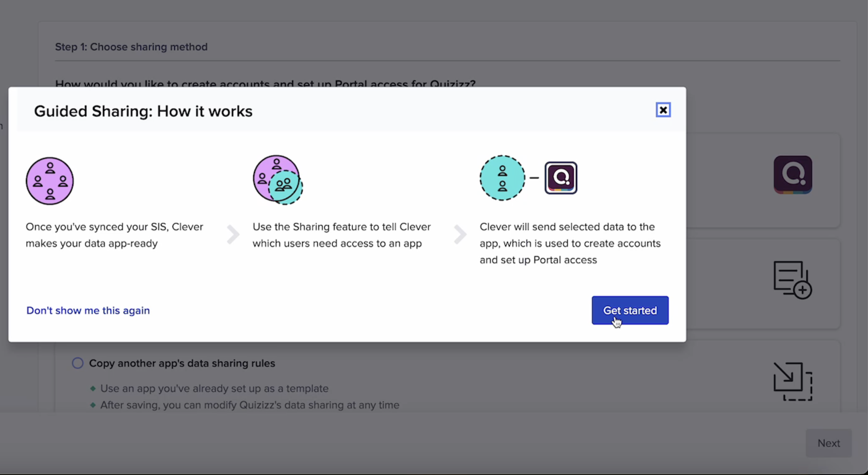Click the overlapping purple-teal sharing circles icon
The height and width of the screenshot is (475, 868).
(278, 180)
